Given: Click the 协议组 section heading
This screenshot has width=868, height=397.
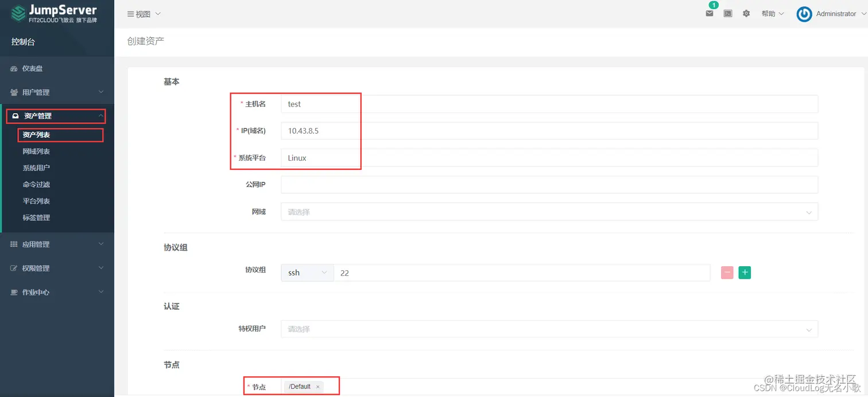Looking at the screenshot, I should click(x=176, y=247).
